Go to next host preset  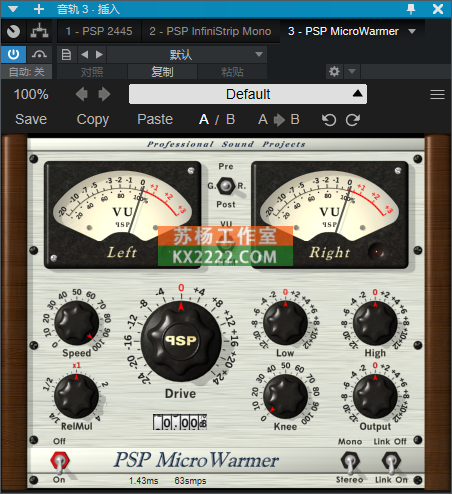pos(99,54)
